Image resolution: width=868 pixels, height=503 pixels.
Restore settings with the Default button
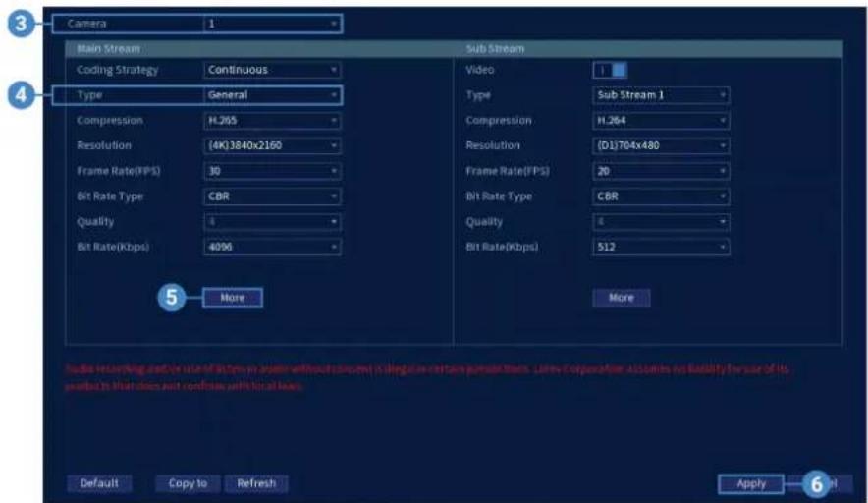click(x=99, y=483)
